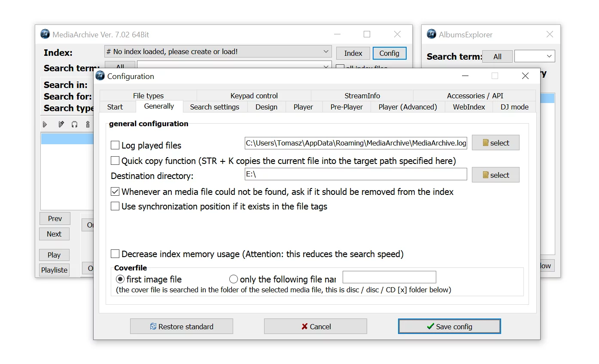Click into the log file path field
This screenshot has width=599, height=364.
(356, 143)
